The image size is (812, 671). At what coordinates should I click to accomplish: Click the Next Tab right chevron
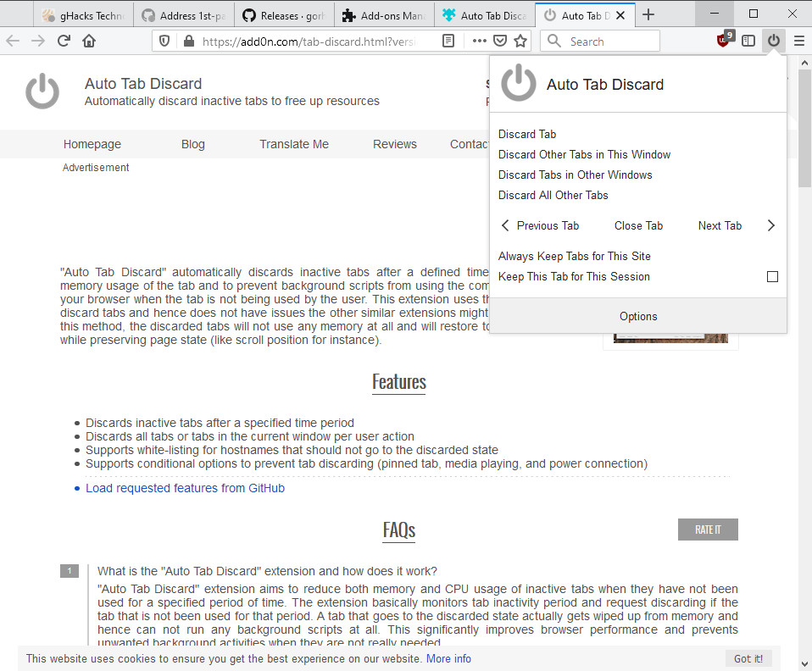tap(770, 225)
